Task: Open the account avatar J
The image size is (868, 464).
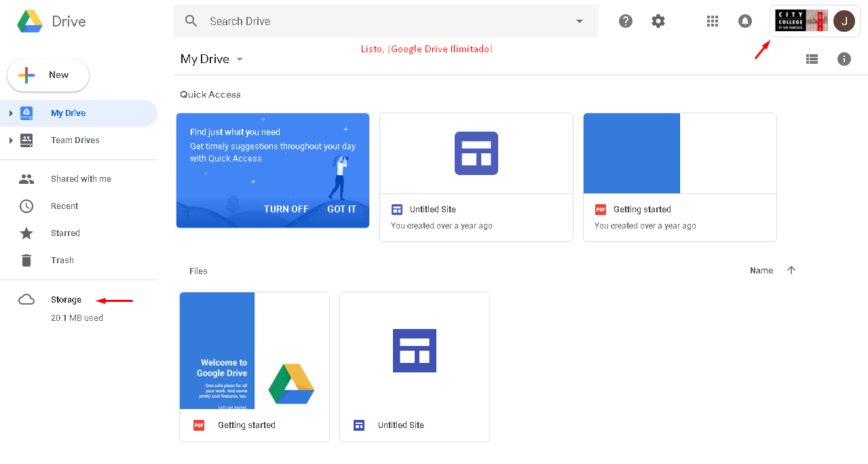Action: pyautogui.click(x=844, y=21)
